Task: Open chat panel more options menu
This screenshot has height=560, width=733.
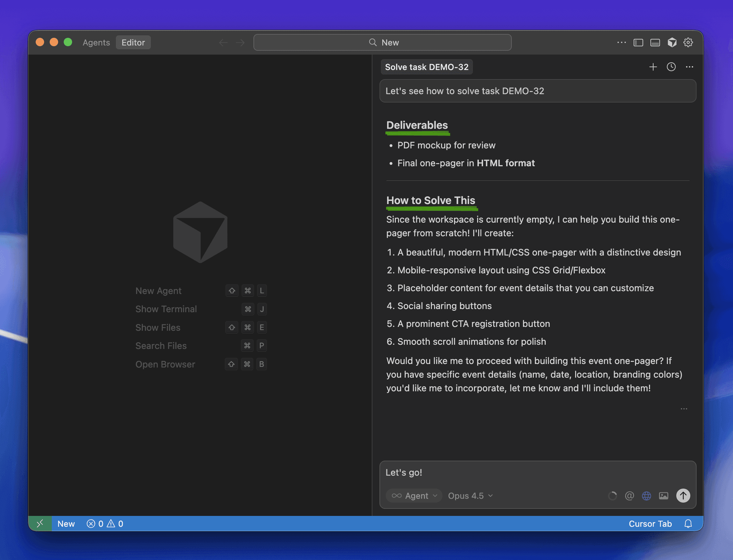Action: pos(689,67)
